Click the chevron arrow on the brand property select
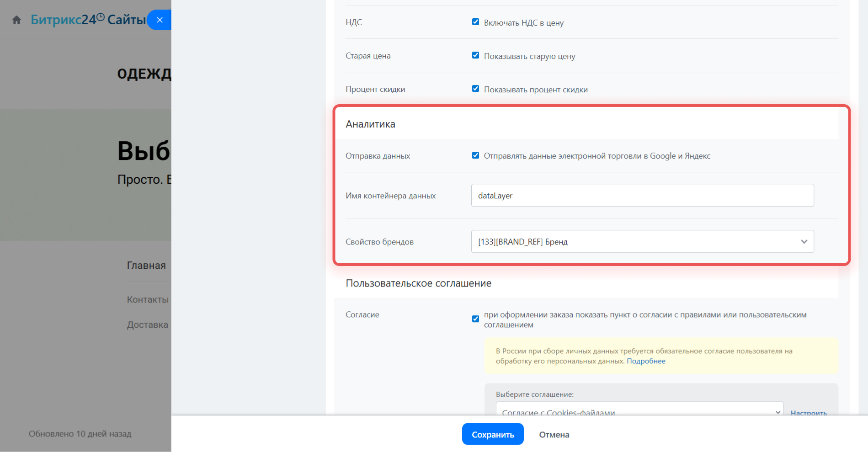This screenshot has height=452, width=868. pos(804,242)
